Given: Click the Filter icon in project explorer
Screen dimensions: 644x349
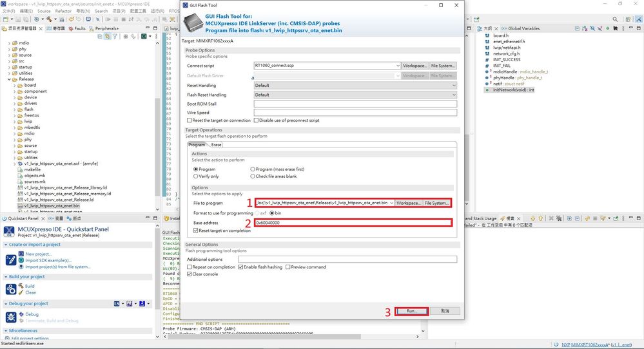Looking at the screenshot, I should [x=115, y=37].
